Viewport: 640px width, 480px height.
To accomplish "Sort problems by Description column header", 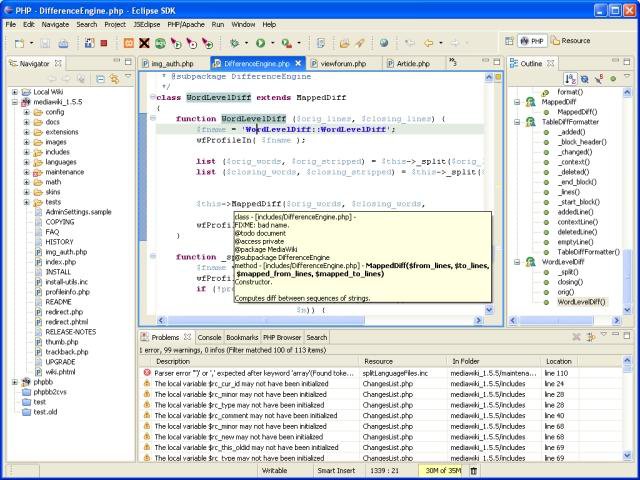I will (172, 361).
